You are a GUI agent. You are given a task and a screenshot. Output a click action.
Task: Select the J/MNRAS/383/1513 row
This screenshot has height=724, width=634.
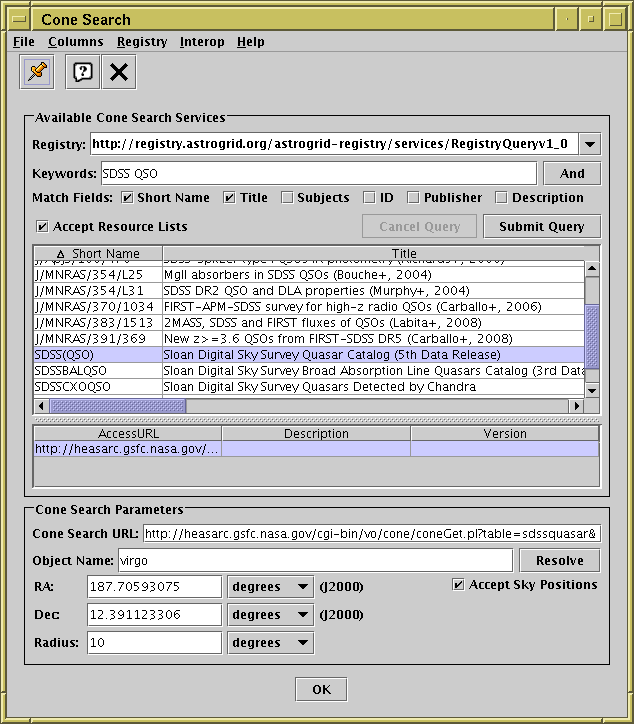coord(309,323)
